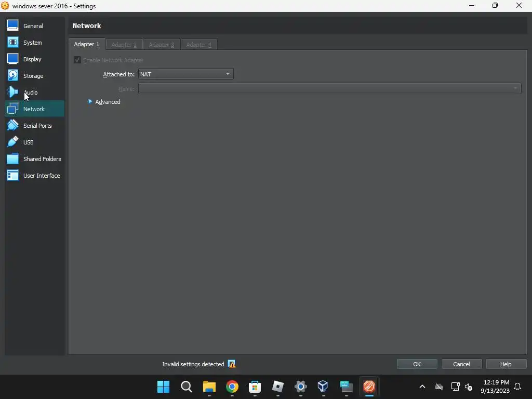Open the Settings gear app on taskbar
Image resolution: width=532 pixels, height=399 pixels.
click(301, 387)
